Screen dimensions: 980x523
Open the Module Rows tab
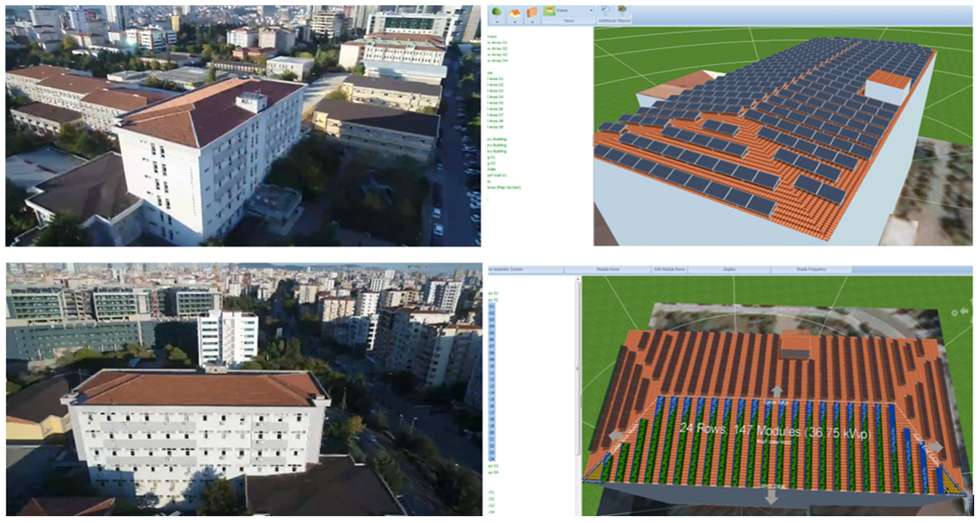(x=607, y=270)
